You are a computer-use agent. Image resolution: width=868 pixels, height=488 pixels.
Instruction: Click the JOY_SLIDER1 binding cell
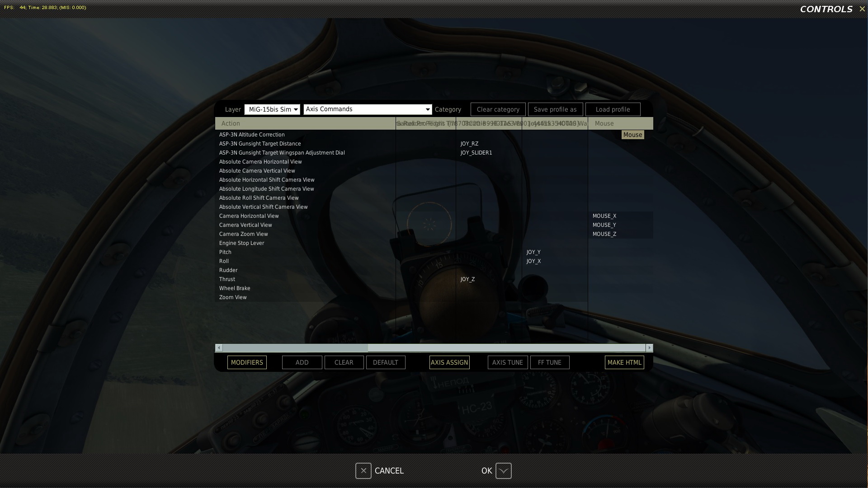coord(489,153)
